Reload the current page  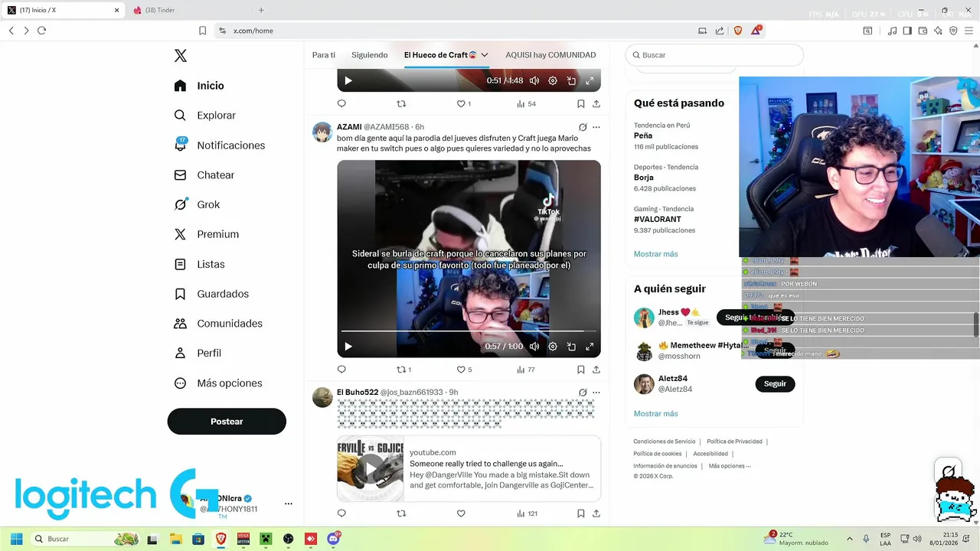(41, 31)
